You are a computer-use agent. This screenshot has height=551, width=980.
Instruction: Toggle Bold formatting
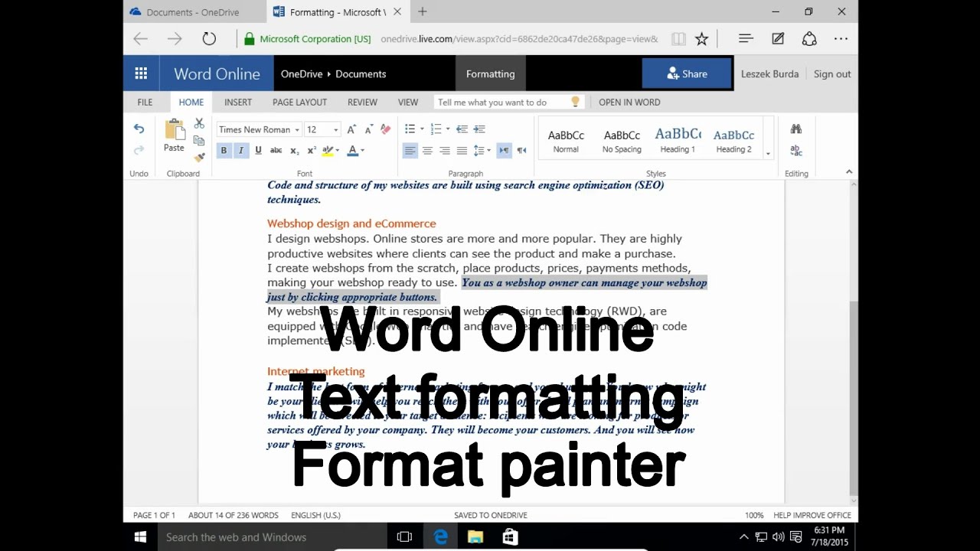[224, 151]
